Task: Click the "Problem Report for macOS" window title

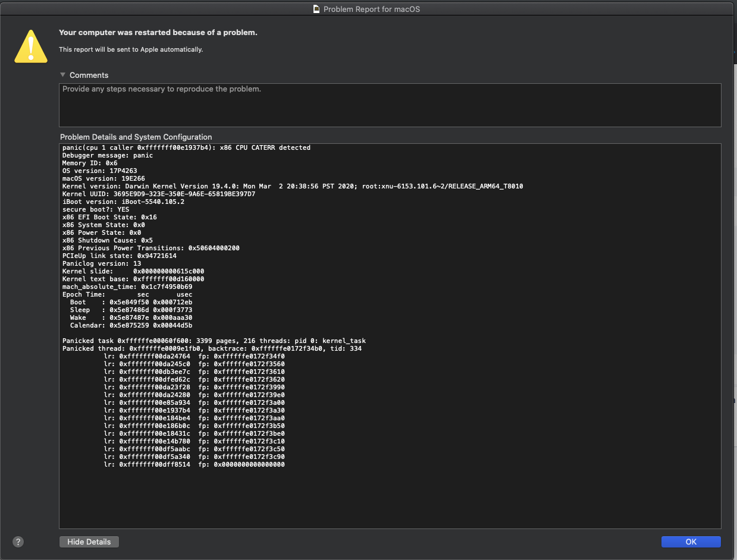Action: click(372, 9)
